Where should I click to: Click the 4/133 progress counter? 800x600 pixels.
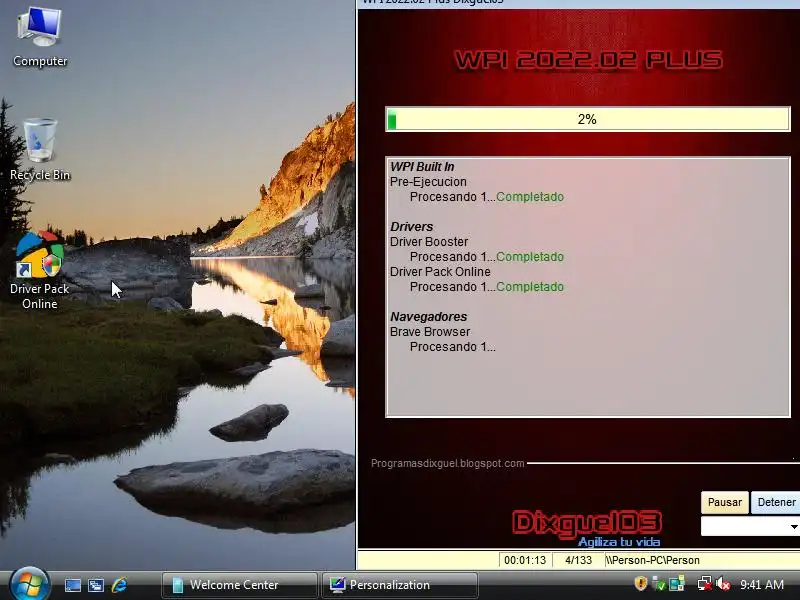tap(578, 560)
